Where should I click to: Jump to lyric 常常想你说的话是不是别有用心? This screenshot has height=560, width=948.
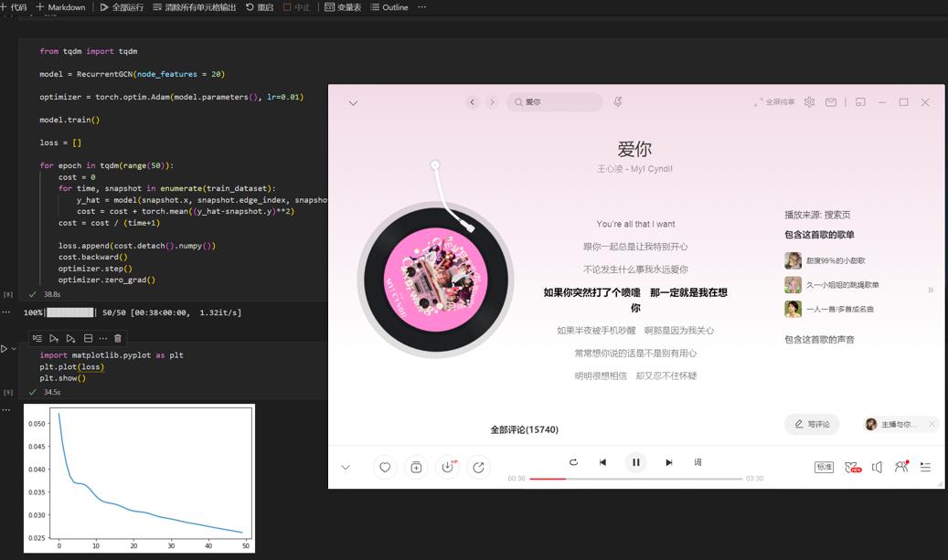[x=635, y=353]
